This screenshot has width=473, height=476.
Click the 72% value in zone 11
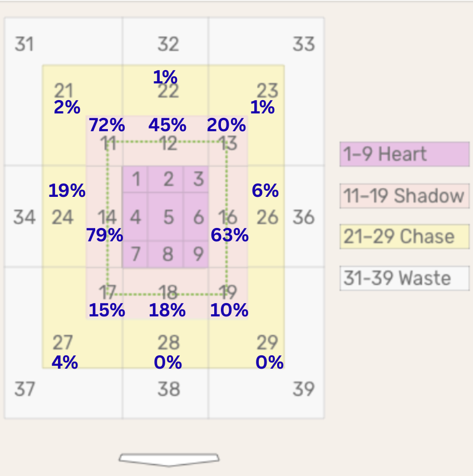(107, 125)
